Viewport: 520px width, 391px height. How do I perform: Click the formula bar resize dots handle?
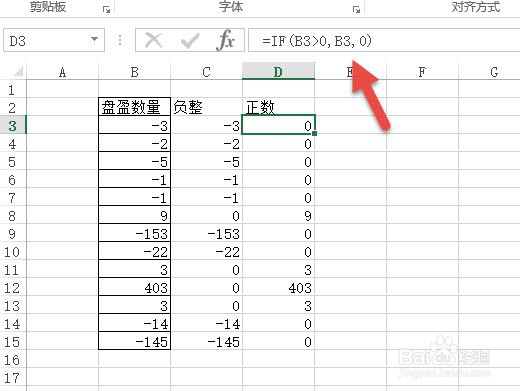coord(120,40)
